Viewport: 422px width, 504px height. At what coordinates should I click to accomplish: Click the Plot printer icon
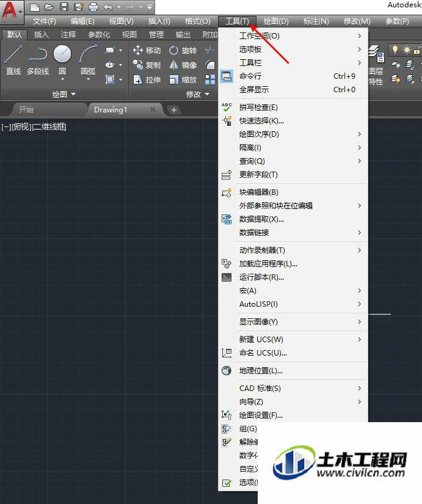click(93, 7)
